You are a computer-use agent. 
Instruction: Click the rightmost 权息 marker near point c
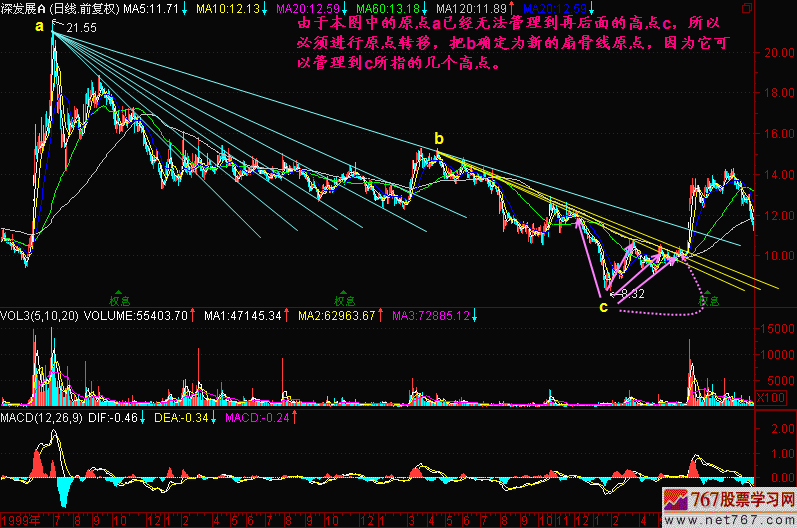[709, 298]
